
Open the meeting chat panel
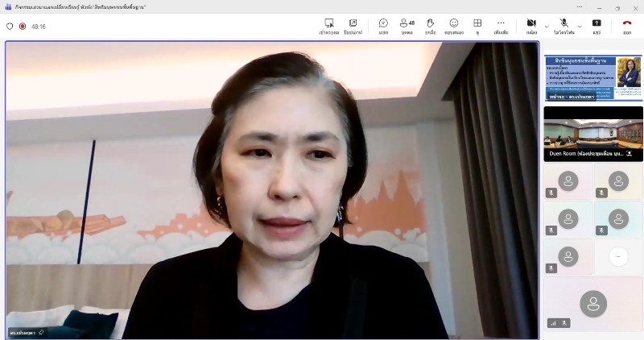point(383,26)
